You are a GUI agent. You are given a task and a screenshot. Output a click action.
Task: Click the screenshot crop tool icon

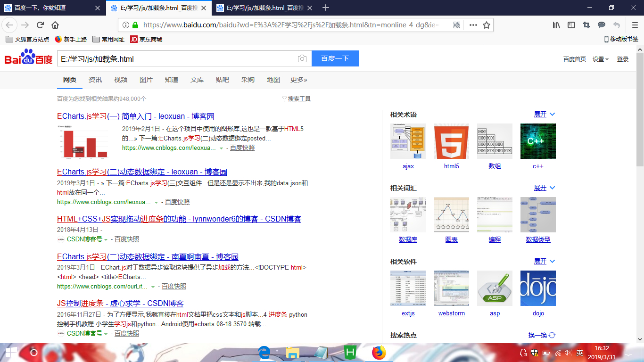pyautogui.click(x=586, y=25)
